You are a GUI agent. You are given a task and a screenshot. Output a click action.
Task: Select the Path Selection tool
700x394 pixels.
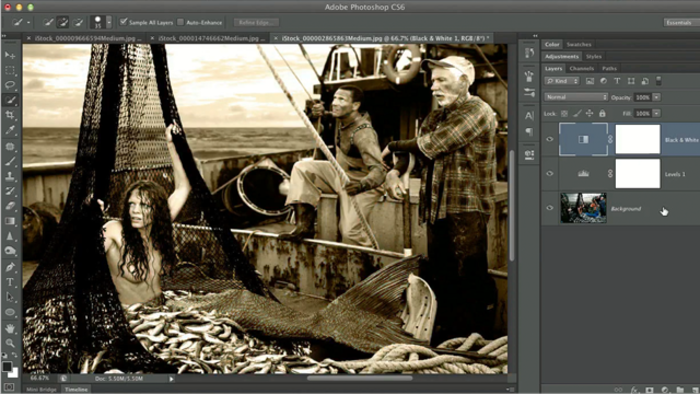[10, 297]
